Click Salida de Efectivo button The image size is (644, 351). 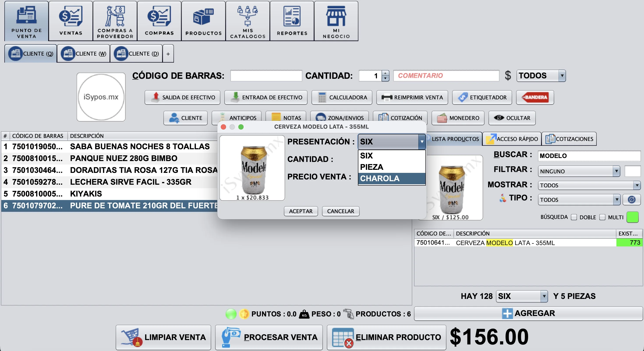[x=182, y=97]
